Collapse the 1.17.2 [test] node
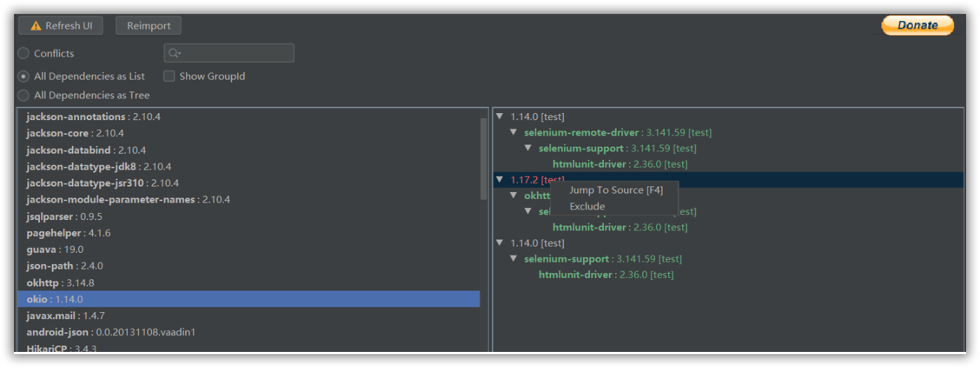 point(499,179)
